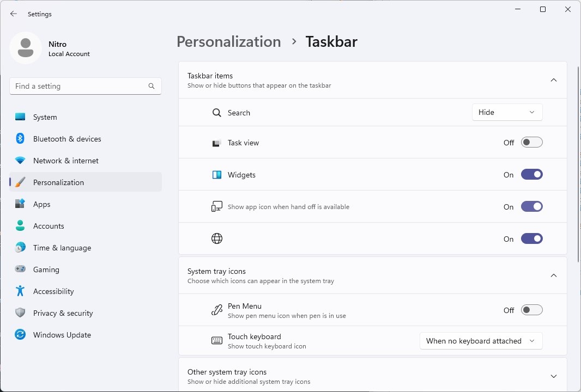
Task: Click the Taskbar items heading text
Action: coord(210,76)
